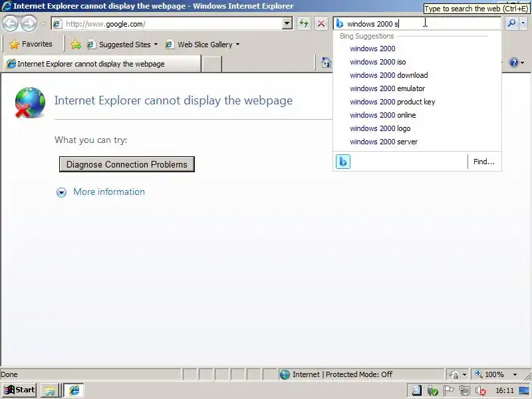Click the Action Center flag tray icon
Image resolution: width=532 pixels, height=399 pixels.
448,390
